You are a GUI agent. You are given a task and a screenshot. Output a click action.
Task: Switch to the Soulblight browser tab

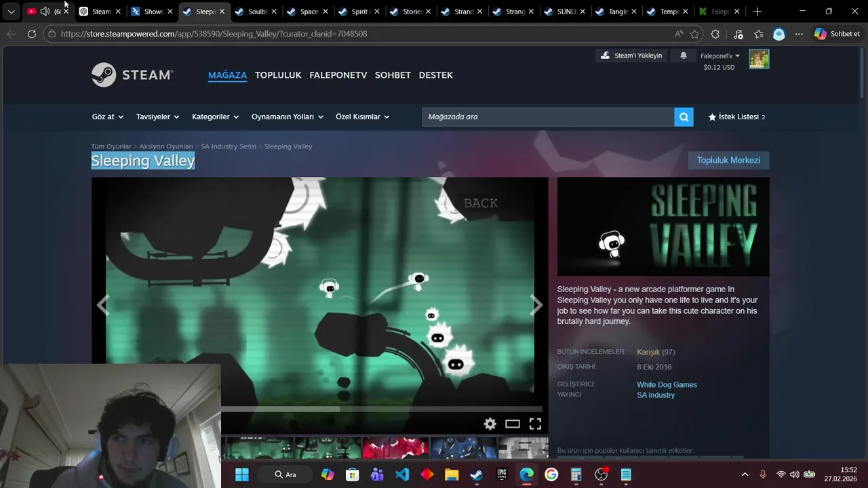click(x=255, y=12)
